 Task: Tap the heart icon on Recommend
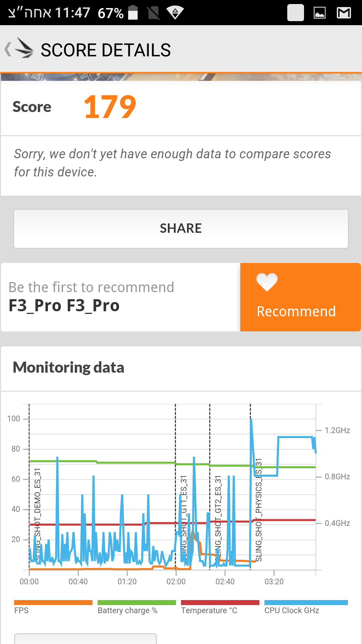(x=267, y=282)
